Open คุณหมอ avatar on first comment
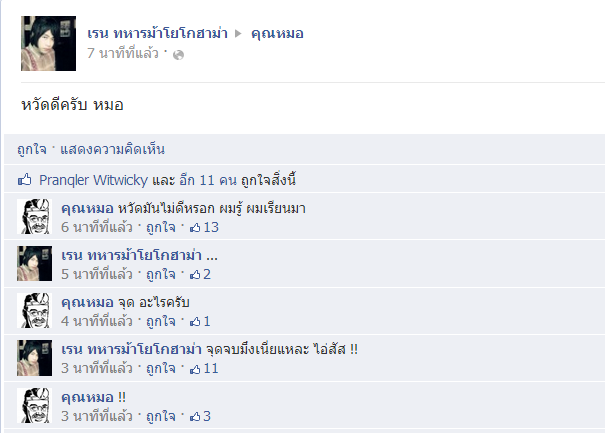The width and height of the screenshot is (605, 433). click(34, 216)
